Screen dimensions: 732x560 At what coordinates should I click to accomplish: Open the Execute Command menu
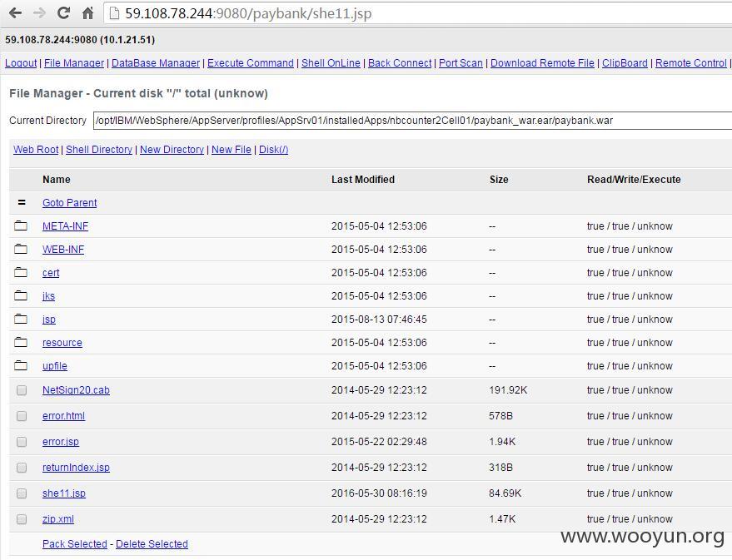tap(250, 63)
